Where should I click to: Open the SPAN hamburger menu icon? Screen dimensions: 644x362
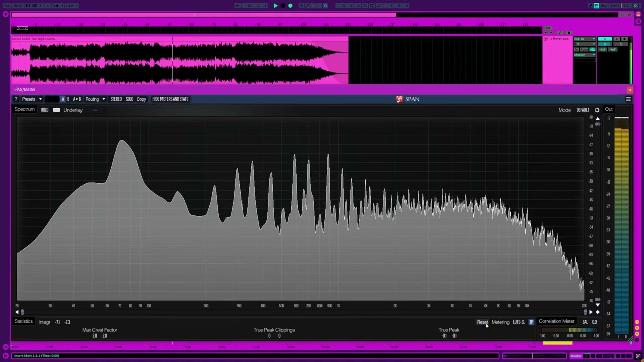[628, 99]
